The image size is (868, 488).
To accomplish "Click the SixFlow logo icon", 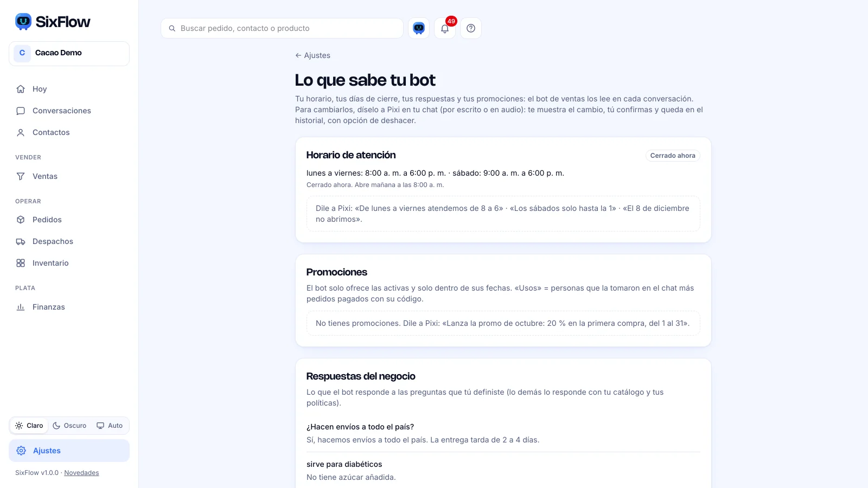I will [23, 22].
